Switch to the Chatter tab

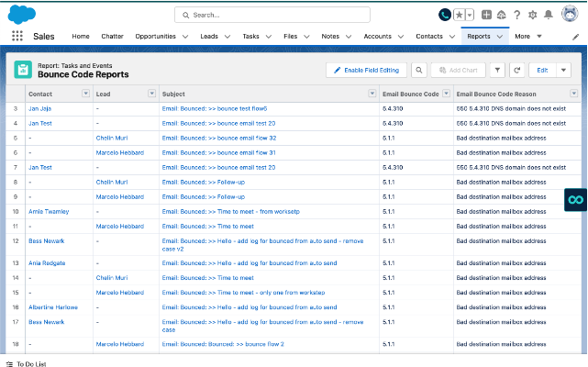[x=112, y=37]
